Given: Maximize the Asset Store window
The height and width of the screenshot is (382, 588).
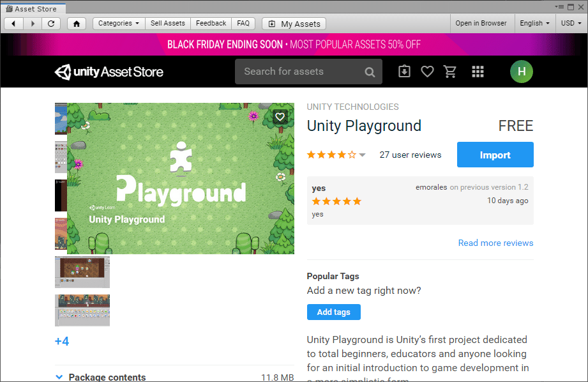Looking at the screenshot, I should click(571, 7).
